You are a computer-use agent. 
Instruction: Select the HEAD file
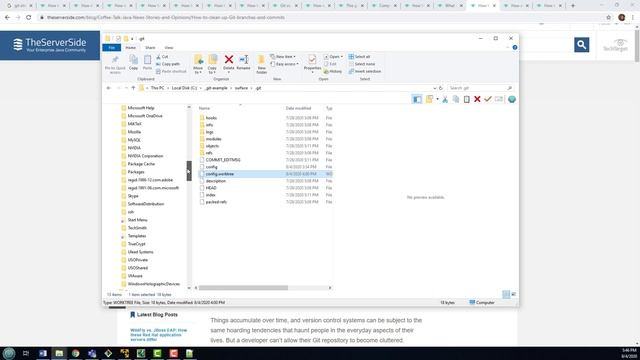point(211,188)
